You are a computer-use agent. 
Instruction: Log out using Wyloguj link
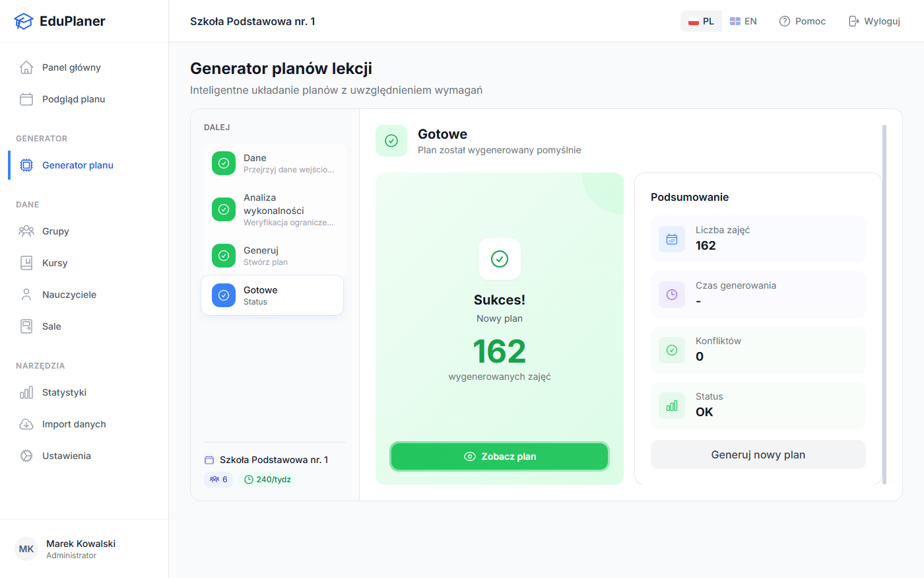point(874,21)
